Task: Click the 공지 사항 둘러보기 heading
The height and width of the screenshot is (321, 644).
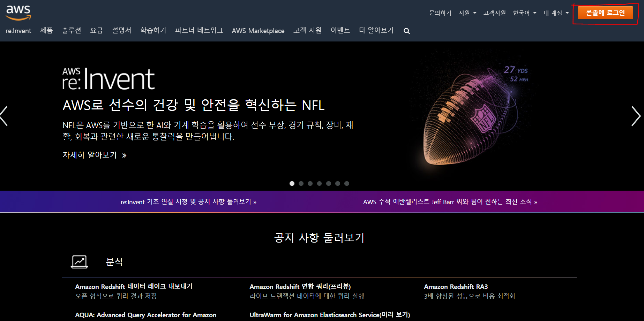Action: 319,238
